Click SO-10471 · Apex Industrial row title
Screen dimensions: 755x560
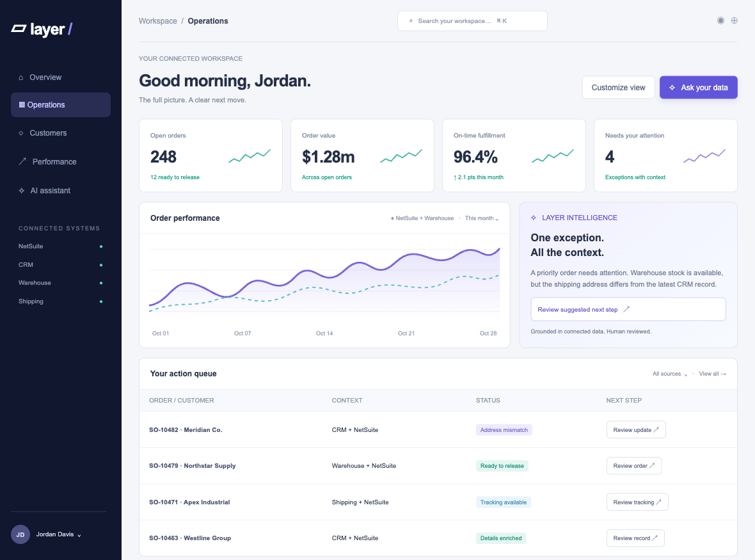(x=189, y=502)
